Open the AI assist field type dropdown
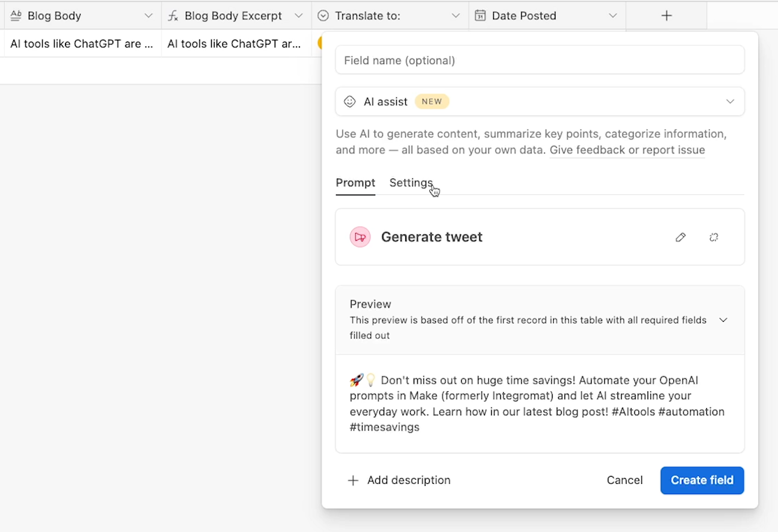The image size is (778, 532). 730,102
